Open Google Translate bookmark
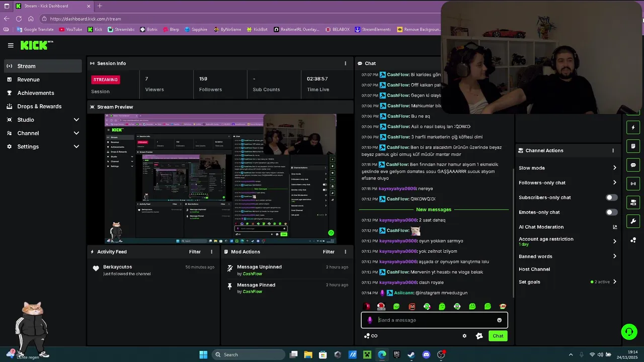Image resolution: width=644 pixels, height=362 pixels. coord(35,30)
